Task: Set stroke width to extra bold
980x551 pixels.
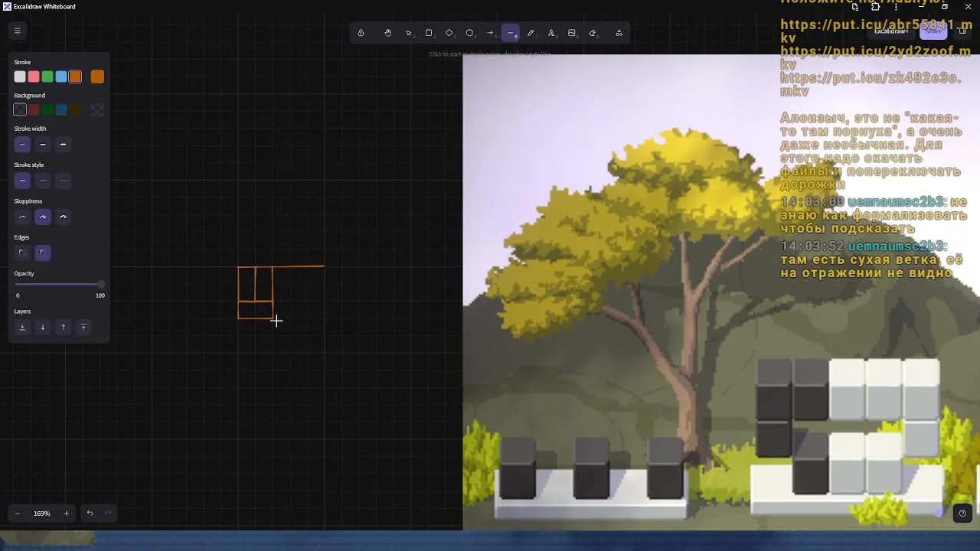Action: pos(63,145)
